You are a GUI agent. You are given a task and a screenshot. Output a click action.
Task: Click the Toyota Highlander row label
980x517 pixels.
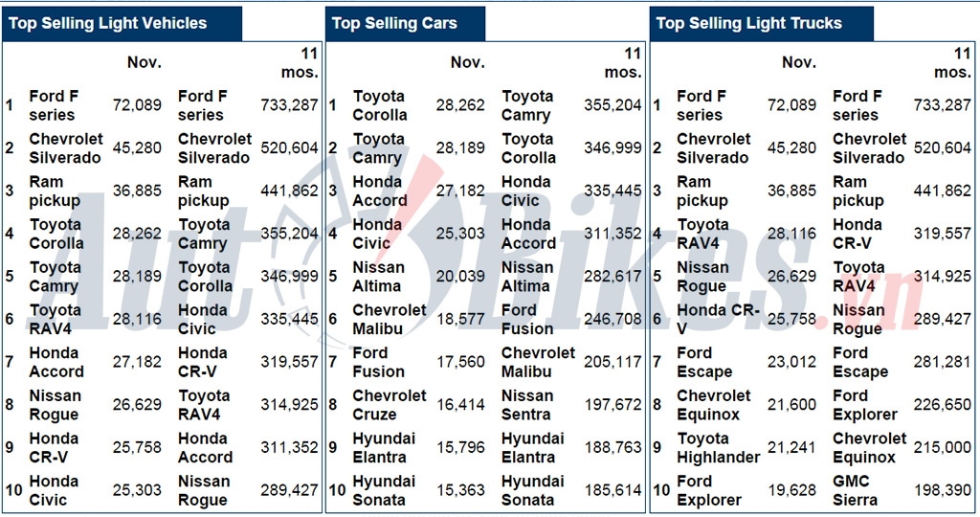point(718,448)
